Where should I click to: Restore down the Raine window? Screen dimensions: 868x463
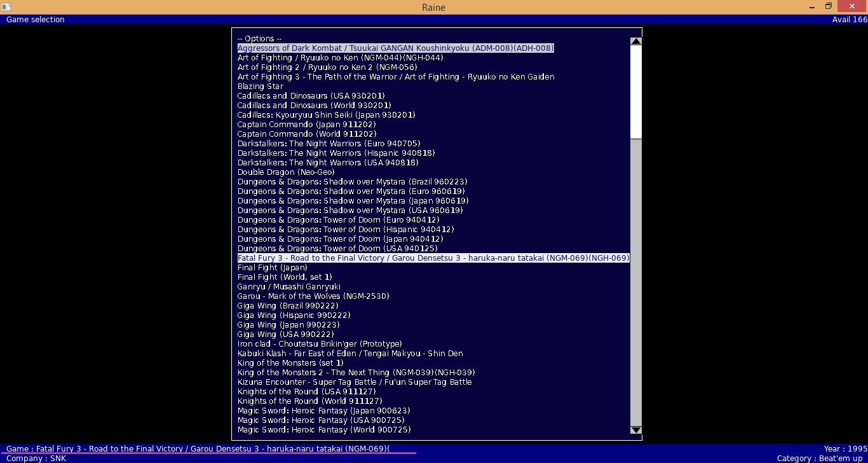pyautogui.click(x=829, y=6)
